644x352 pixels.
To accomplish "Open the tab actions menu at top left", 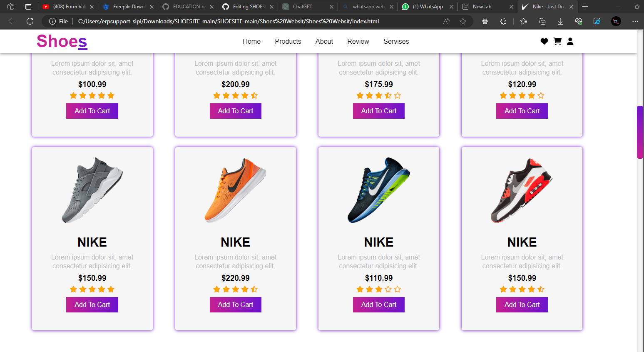I will pyautogui.click(x=10, y=7).
